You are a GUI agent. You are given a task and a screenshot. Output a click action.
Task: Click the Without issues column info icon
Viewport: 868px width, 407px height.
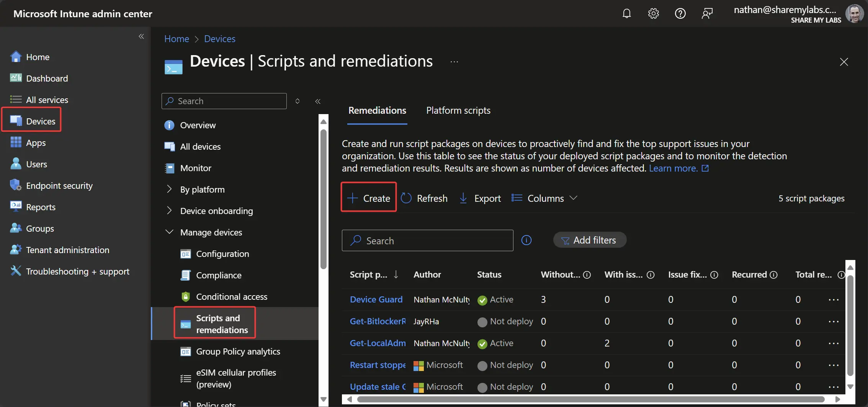point(587,275)
